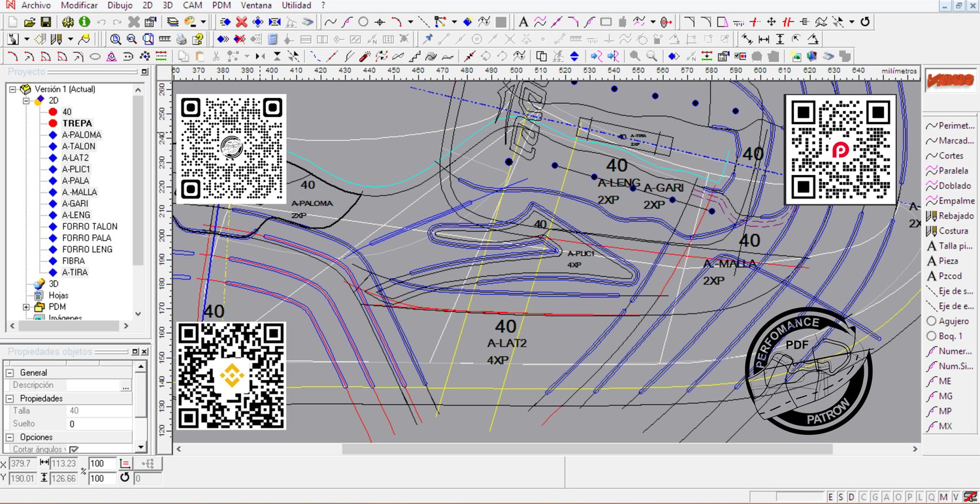Click the red X cancel icon in top toolbar
This screenshot has height=504, width=980.
pyautogui.click(x=241, y=22)
